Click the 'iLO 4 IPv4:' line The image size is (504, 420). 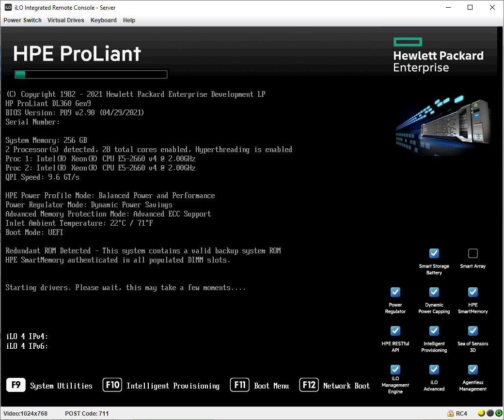tap(27, 337)
